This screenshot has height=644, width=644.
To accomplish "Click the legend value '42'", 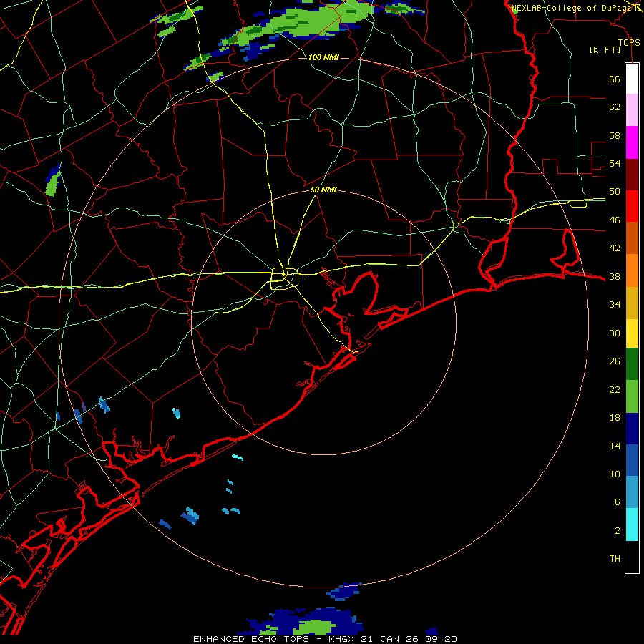I will 615,248.
